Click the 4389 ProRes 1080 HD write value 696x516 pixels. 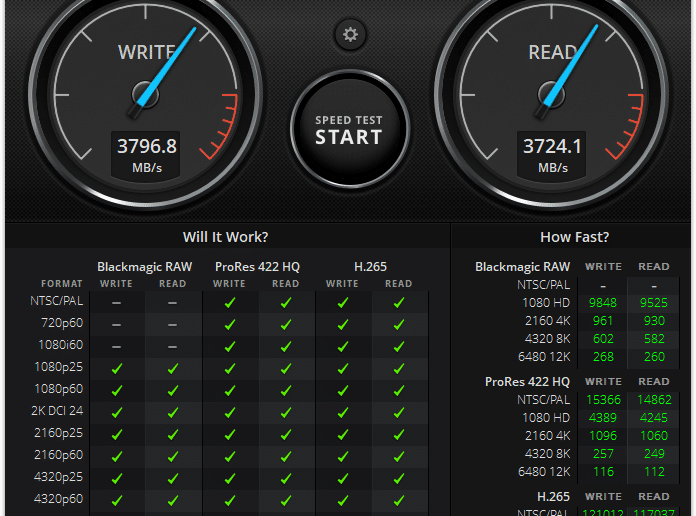tap(603, 418)
